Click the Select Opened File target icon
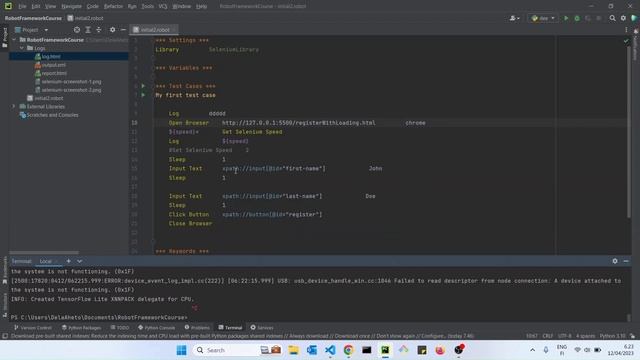 pos(77,30)
